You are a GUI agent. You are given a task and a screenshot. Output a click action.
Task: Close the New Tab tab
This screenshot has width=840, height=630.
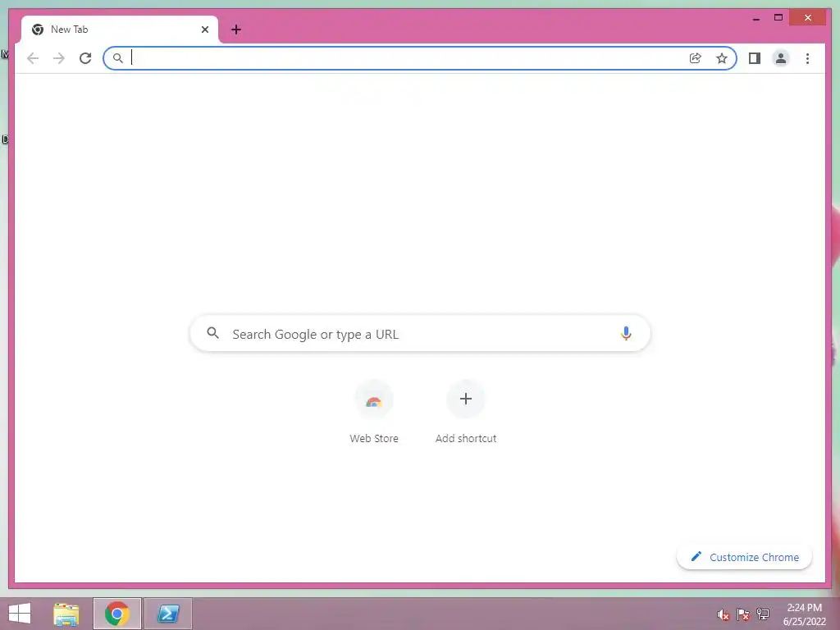pyautogui.click(x=204, y=30)
